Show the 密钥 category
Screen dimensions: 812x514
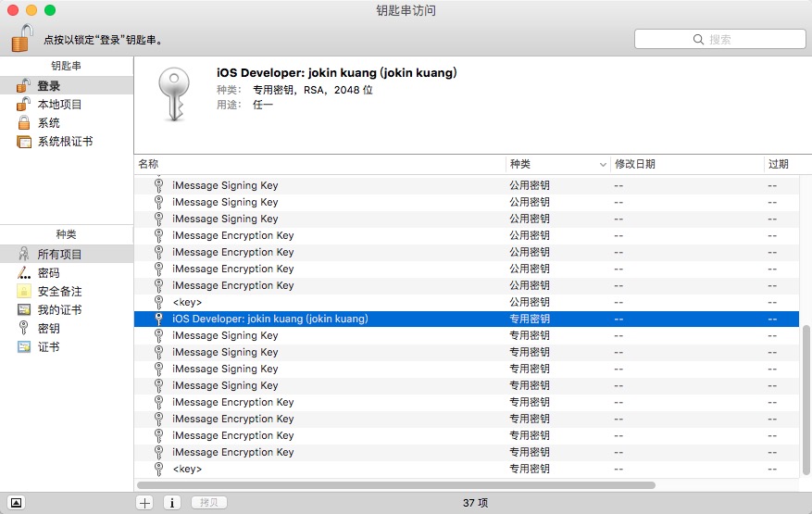[67, 328]
